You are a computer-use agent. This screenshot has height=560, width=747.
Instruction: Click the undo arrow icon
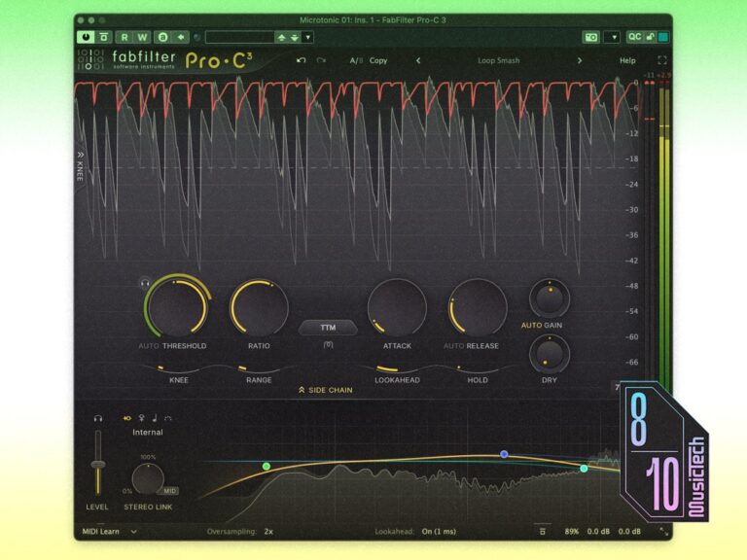point(302,60)
